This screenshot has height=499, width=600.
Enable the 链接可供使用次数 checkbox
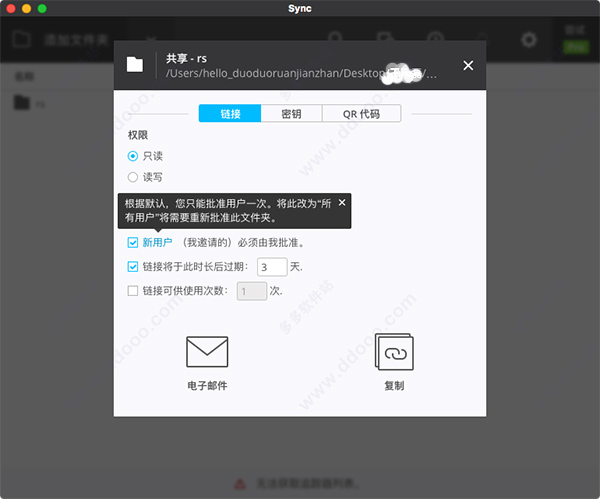coord(133,291)
